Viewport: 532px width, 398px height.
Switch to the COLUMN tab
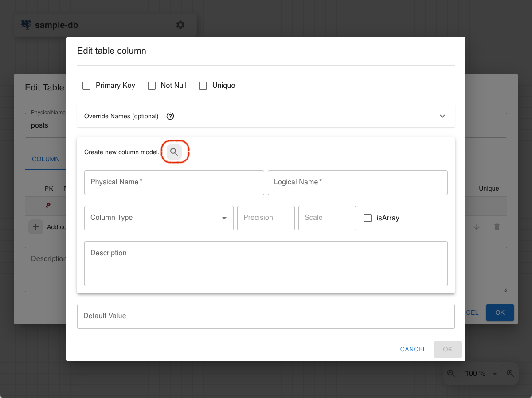tap(46, 159)
